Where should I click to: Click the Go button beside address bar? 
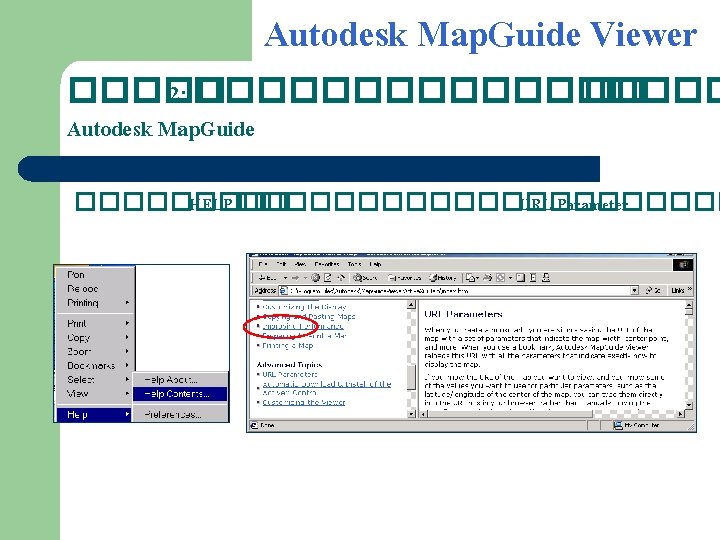[653, 290]
